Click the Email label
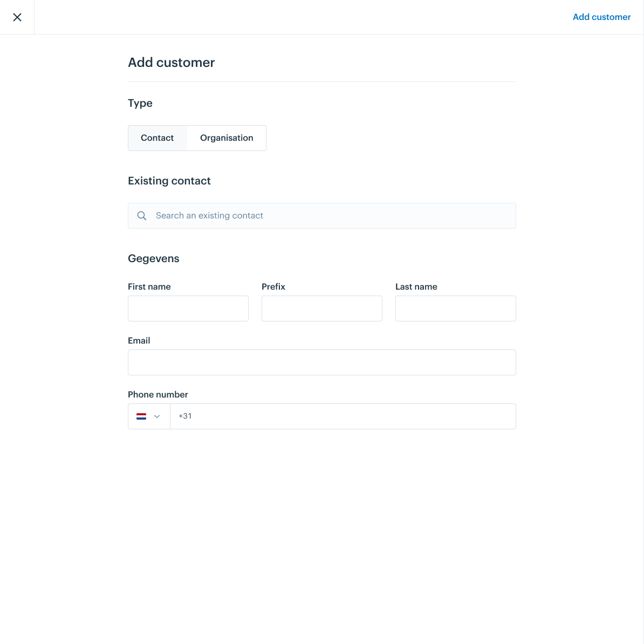The height and width of the screenshot is (644, 644). click(139, 340)
